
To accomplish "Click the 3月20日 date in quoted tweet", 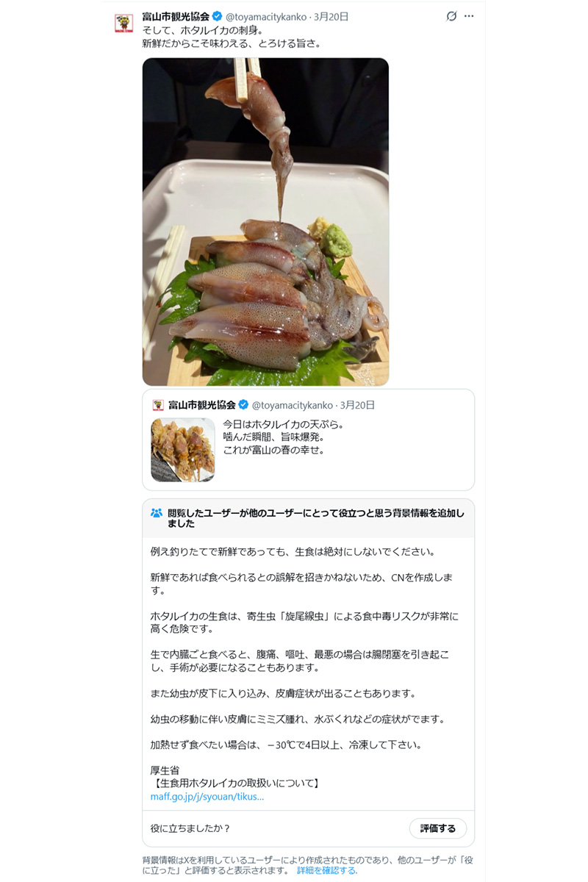I will pyautogui.click(x=357, y=405).
